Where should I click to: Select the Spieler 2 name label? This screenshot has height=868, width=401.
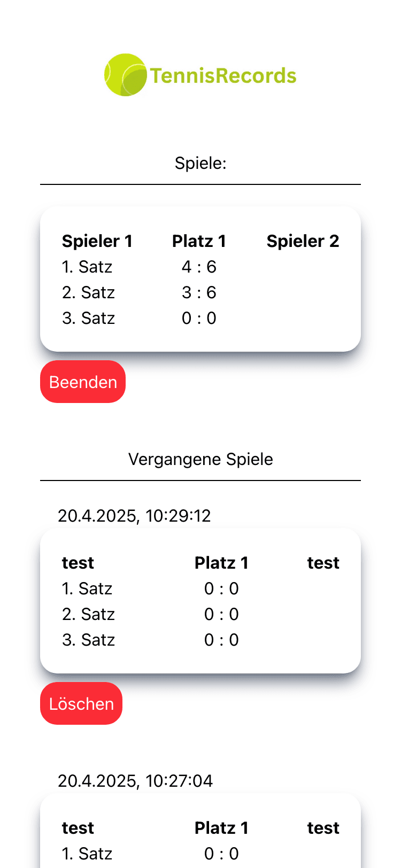[303, 241]
